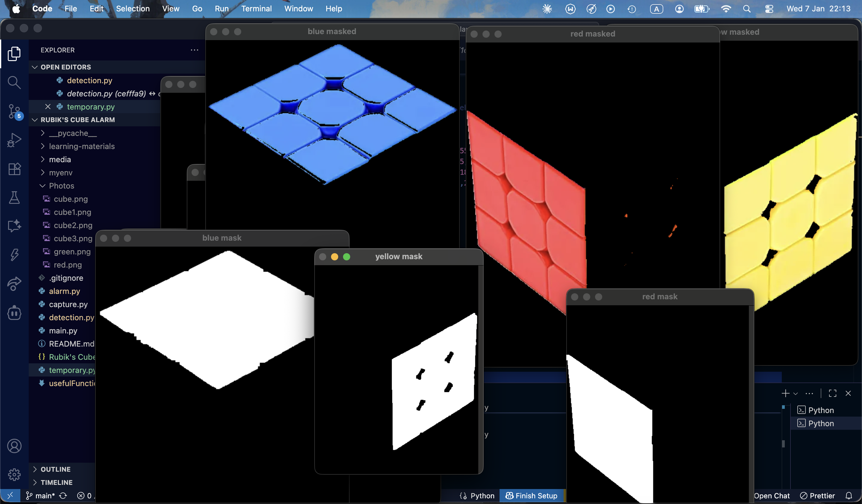Open the Extensions view
This screenshot has width=862, height=504.
click(x=14, y=168)
